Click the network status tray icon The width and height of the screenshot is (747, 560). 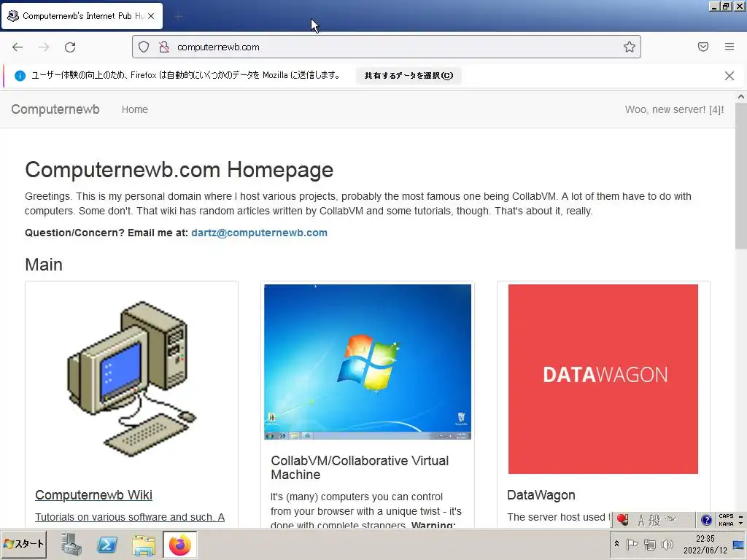pos(650,544)
